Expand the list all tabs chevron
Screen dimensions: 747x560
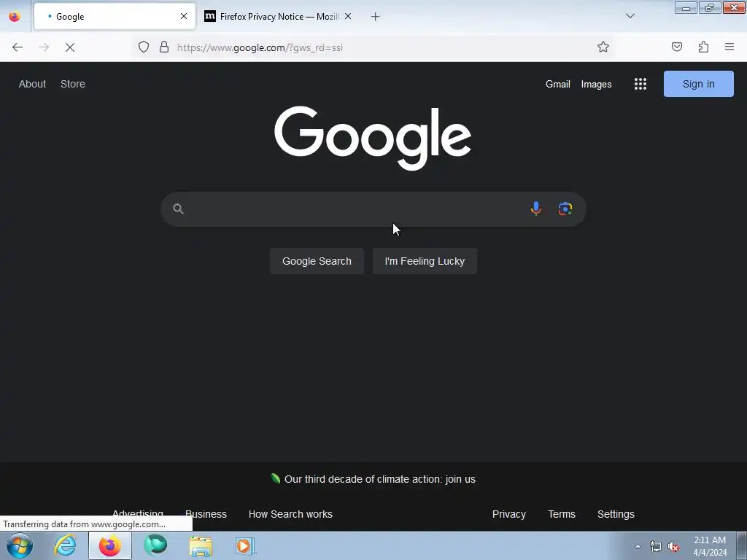pyautogui.click(x=630, y=16)
